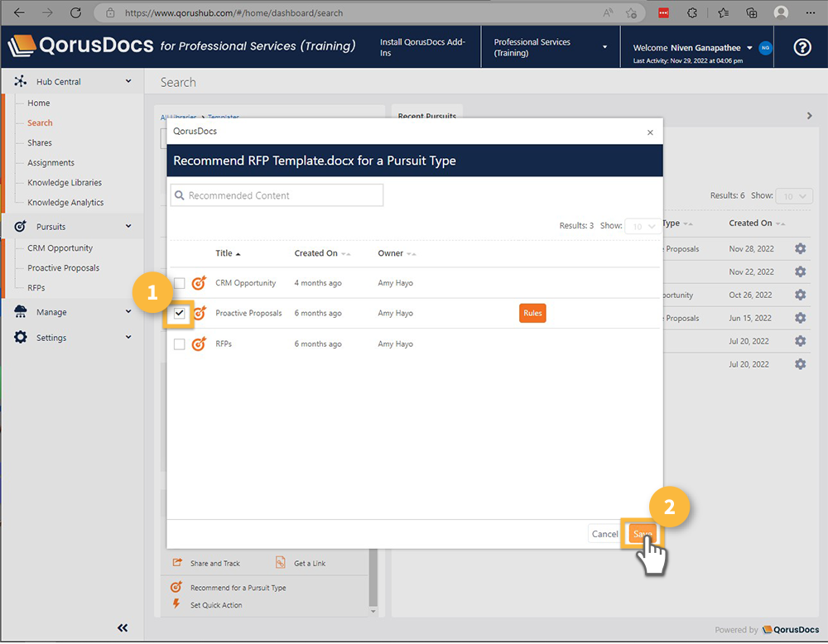Open the background Show count dropdown
This screenshot has height=644, width=828.
(x=794, y=196)
